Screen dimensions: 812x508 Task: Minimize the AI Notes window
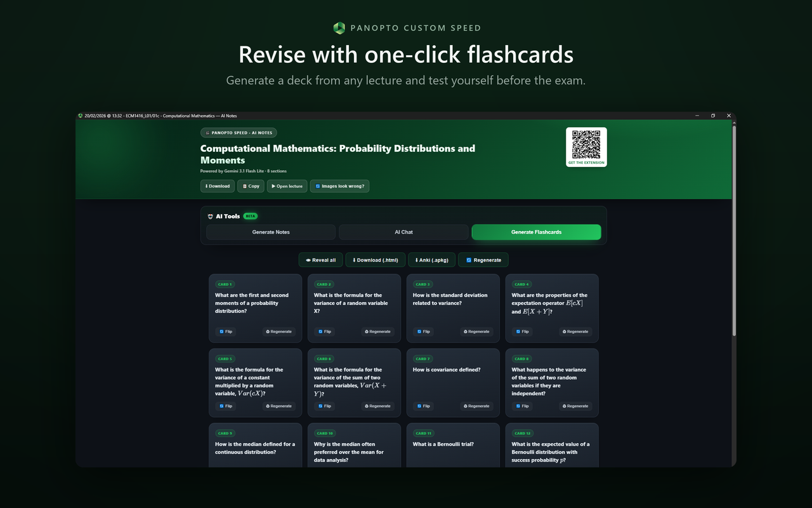click(x=697, y=116)
